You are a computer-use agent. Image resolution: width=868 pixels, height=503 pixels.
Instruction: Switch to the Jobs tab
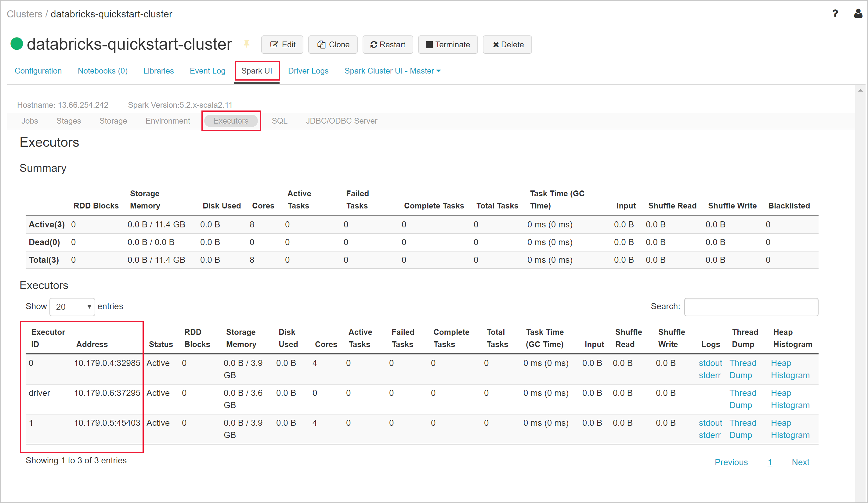(x=31, y=120)
